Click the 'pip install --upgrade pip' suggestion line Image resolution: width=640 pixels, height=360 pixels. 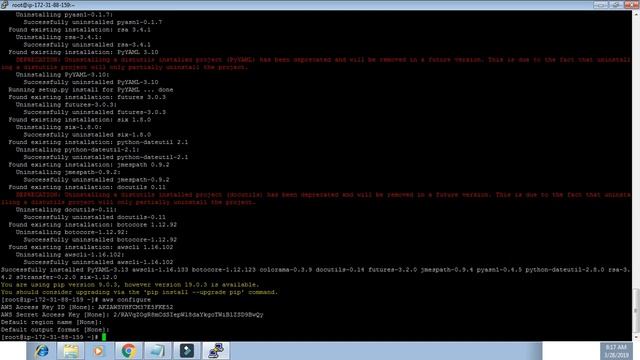[x=139, y=292]
